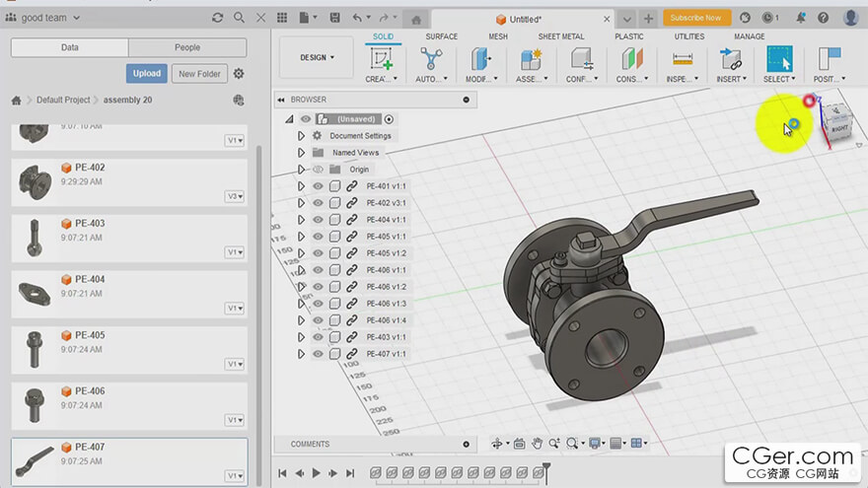
Task: Click the Subscribe Now button
Action: click(695, 18)
